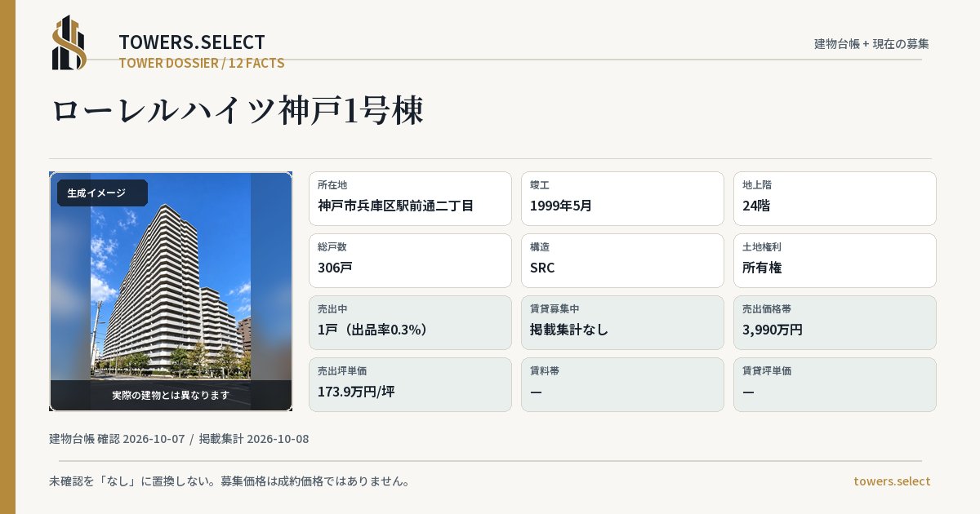Select the 竣工 fact card
980x514 pixels.
(622, 198)
